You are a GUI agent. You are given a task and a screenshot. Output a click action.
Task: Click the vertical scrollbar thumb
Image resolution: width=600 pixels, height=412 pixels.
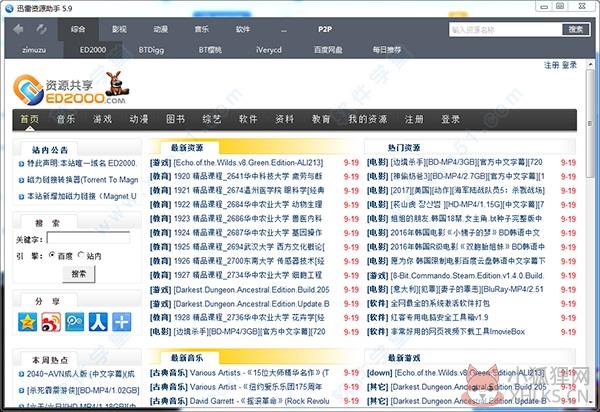590,124
